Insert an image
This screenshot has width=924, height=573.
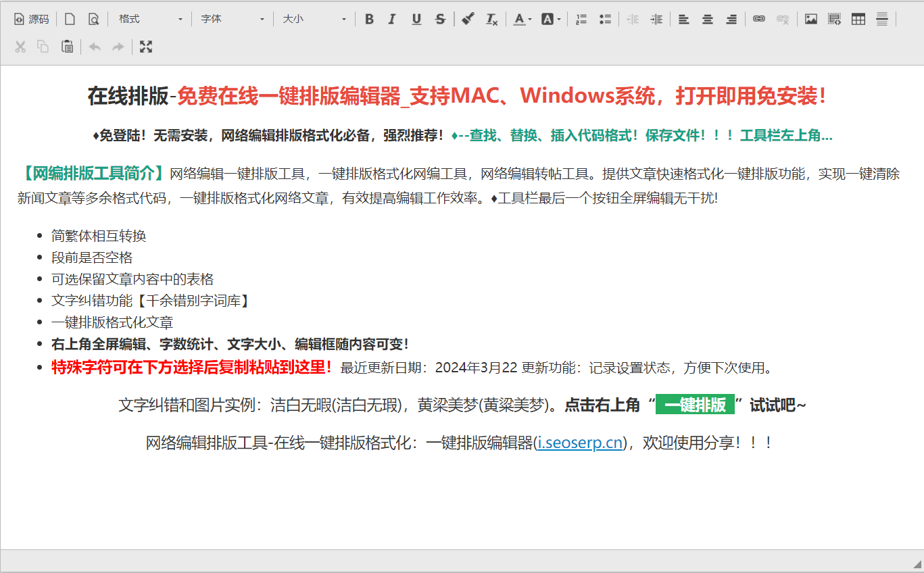(811, 19)
